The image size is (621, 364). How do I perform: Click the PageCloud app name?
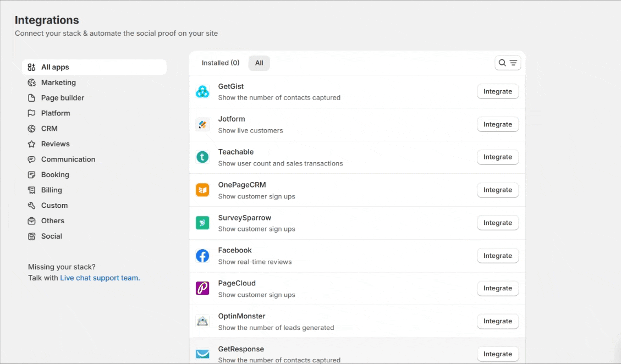(237, 283)
